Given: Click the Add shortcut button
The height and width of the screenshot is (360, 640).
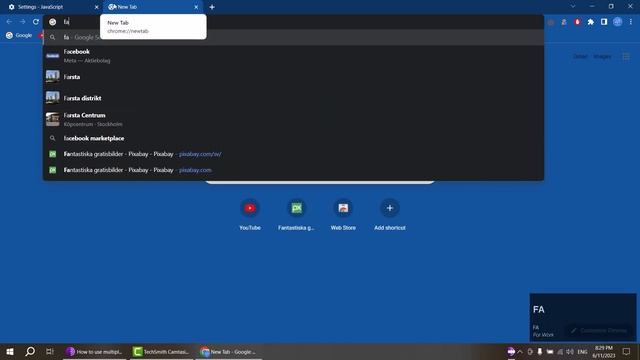Looking at the screenshot, I should pos(390,215).
